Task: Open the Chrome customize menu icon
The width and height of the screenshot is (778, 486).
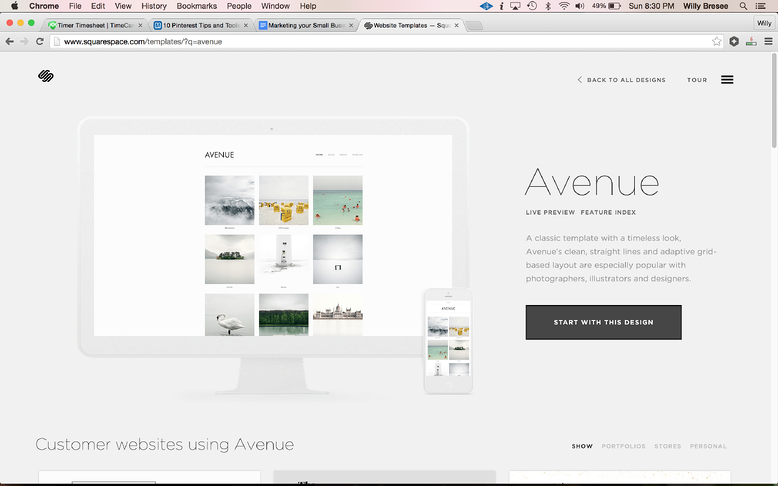Action: tap(768, 42)
